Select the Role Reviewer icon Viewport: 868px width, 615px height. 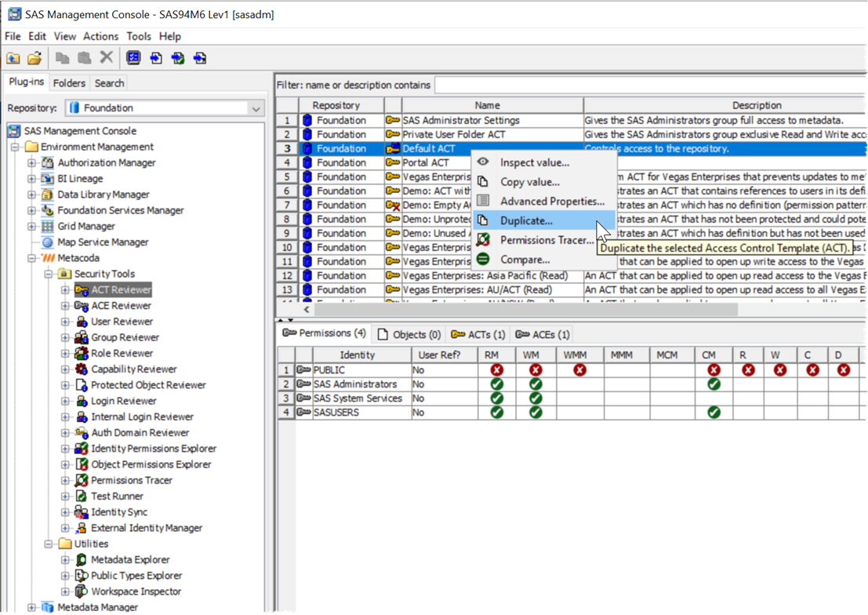click(x=82, y=354)
